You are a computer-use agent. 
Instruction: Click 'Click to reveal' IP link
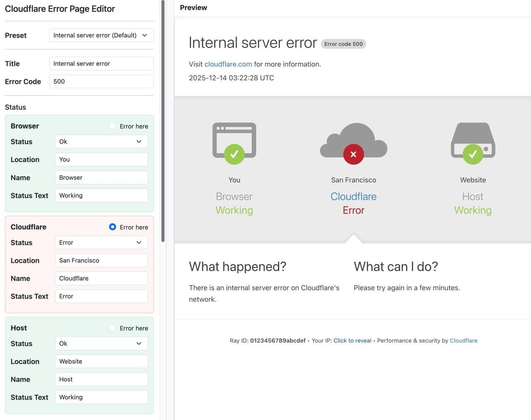[352, 341]
